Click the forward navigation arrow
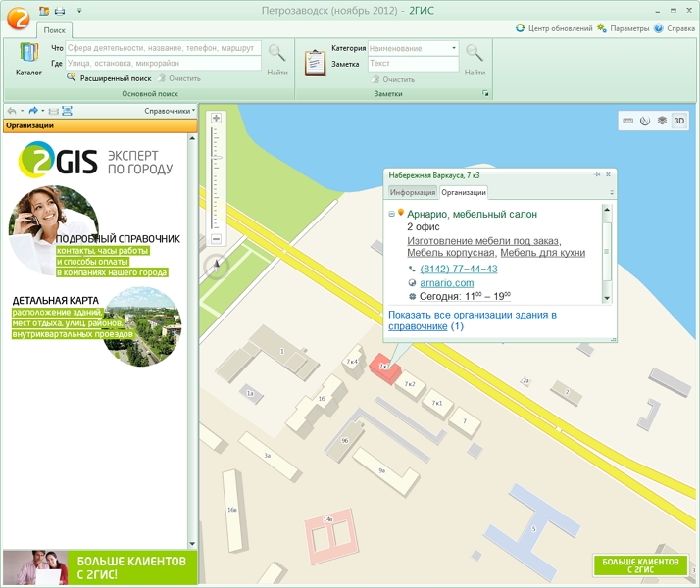Screen dimensions: 700x588 tap(33, 111)
